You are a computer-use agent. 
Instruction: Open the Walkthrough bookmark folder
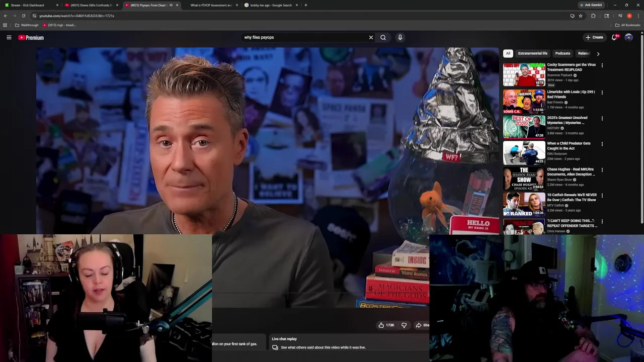click(27, 25)
